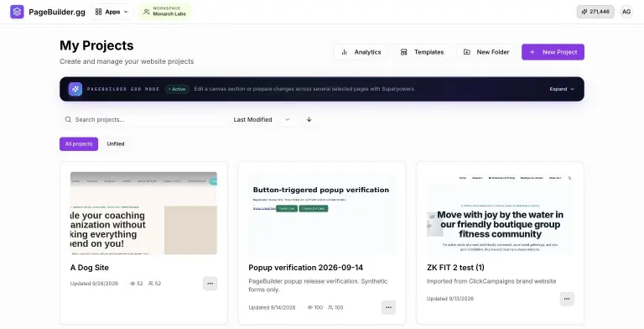Open the Apps dropdown menu
Image resolution: width=644 pixels, height=329 pixels.
point(112,12)
